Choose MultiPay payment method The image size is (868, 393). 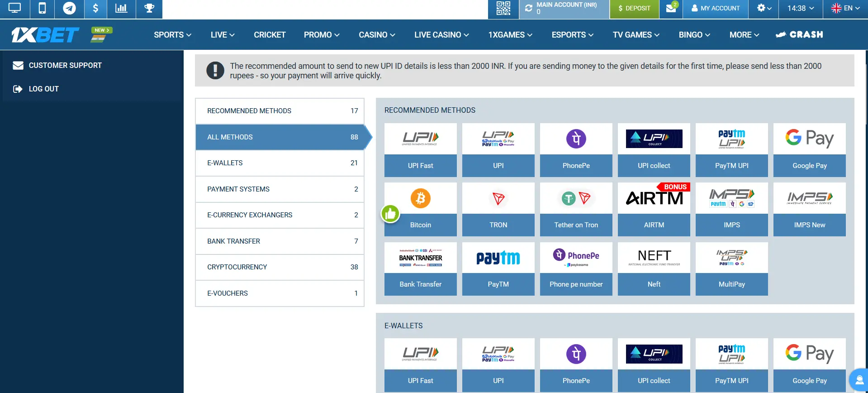[x=732, y=269]
